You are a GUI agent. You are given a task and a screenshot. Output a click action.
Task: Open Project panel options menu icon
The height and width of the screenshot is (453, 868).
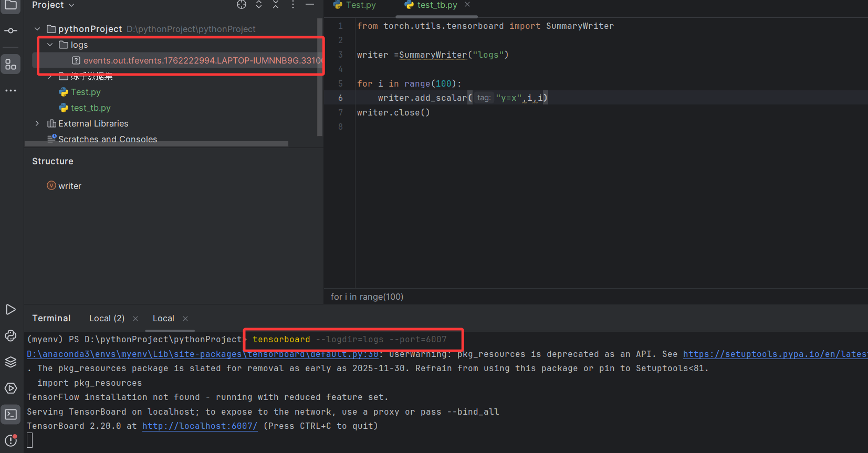pyautogui.click(x=293, y=5)
